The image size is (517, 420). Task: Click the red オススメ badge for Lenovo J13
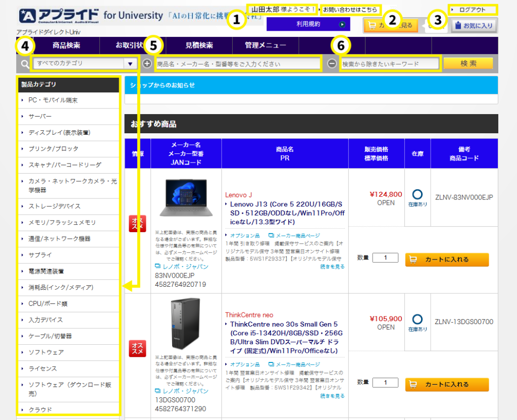(138, 223)
